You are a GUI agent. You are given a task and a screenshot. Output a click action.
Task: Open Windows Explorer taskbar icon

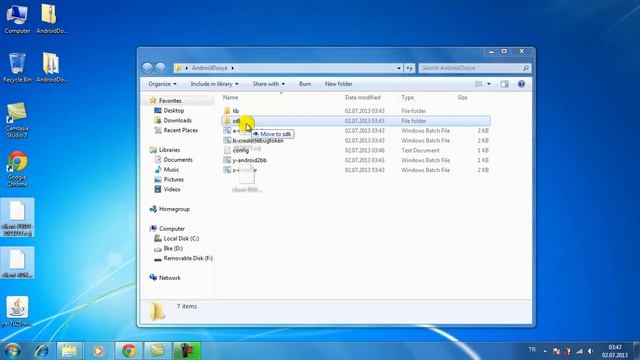(69, 351)
